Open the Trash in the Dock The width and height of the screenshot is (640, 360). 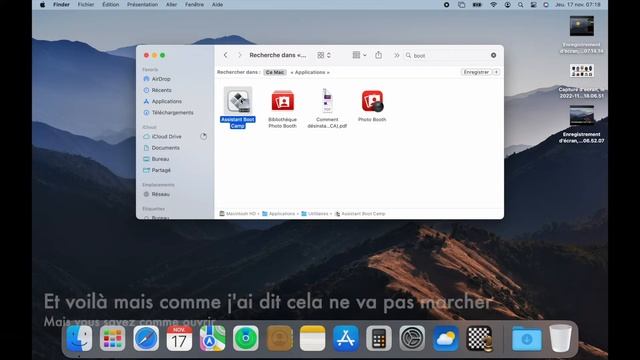[x=560, y=338]
